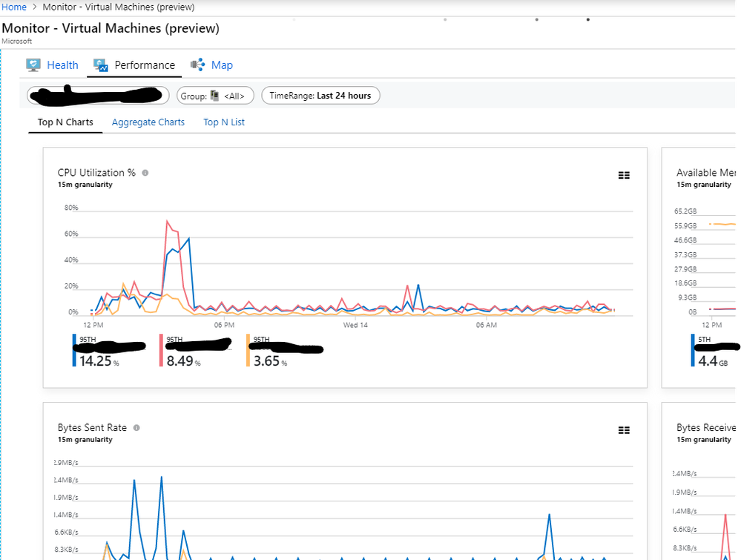Open Bytes Sent Rate chart list-view icon
Image resolution: width=741 pixels, height=560 pixels.
tap(624, 430)
